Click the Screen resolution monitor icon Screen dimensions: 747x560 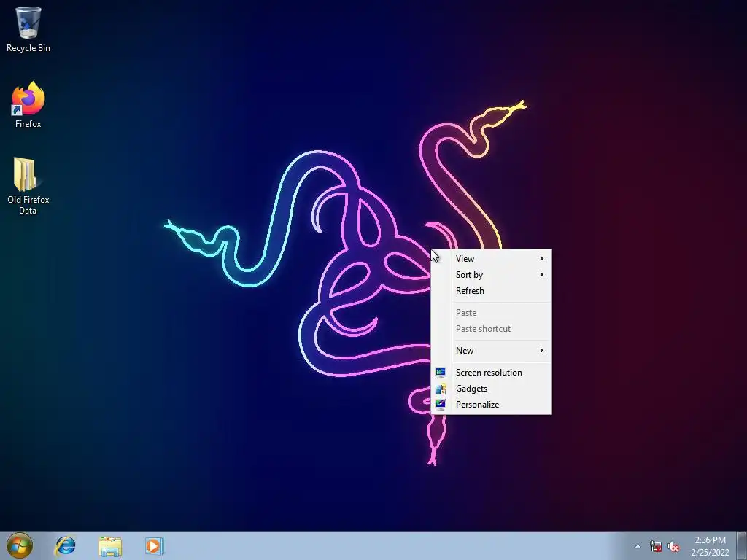[x=441, y=373]
